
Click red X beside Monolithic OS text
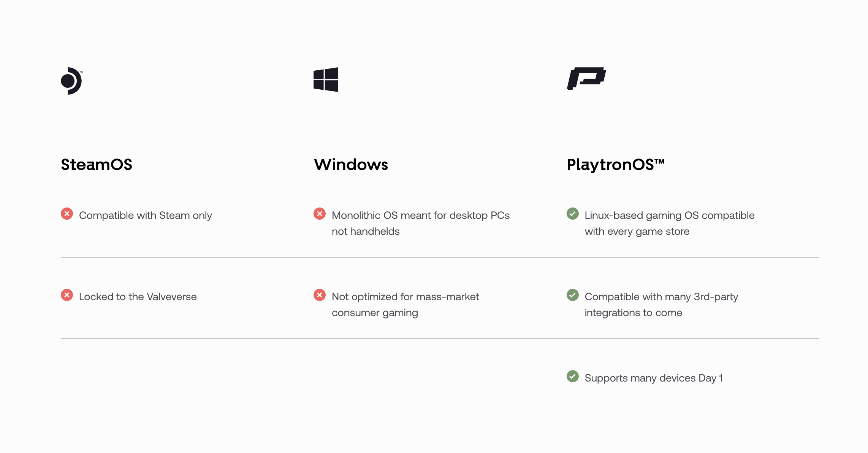[320, 214]
